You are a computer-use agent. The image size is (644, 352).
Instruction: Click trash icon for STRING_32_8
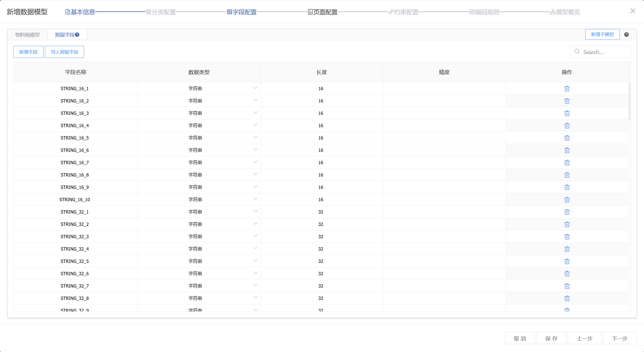coord(567,298)
